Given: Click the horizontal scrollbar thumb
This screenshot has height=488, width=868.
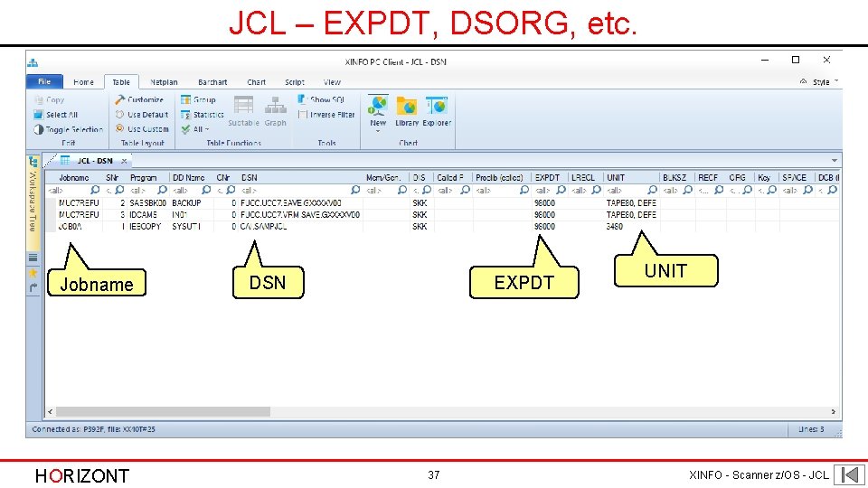Looking at the screenshot, I should pos(163,412).
